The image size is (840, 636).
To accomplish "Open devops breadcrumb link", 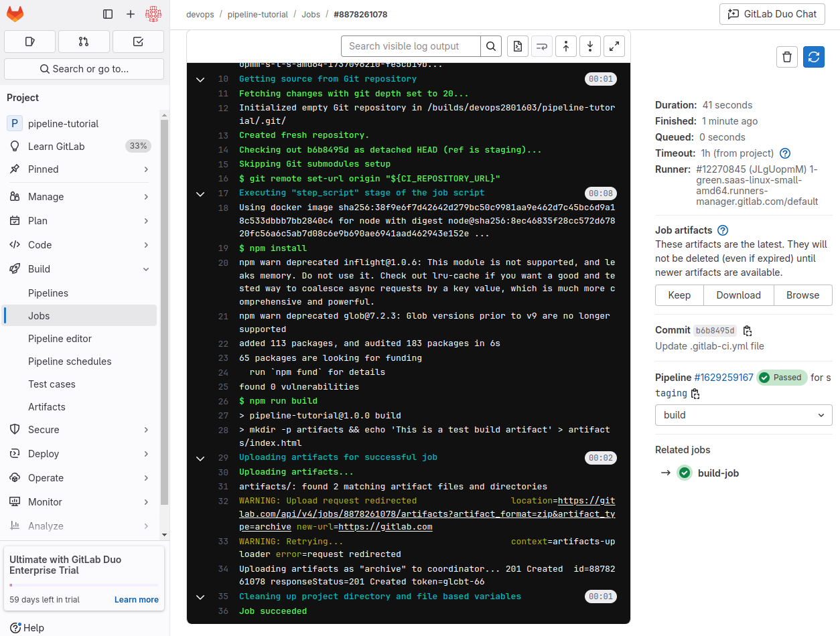I will click(200, 14).
